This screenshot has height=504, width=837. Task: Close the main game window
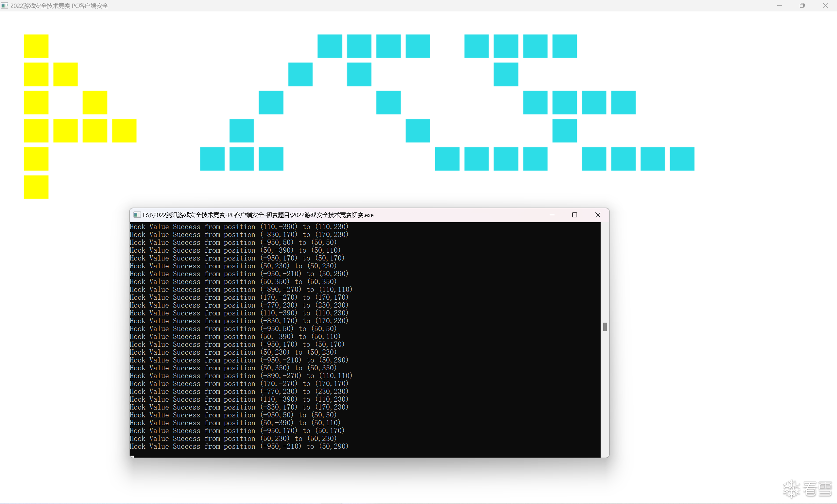click(x=825, y=6)
